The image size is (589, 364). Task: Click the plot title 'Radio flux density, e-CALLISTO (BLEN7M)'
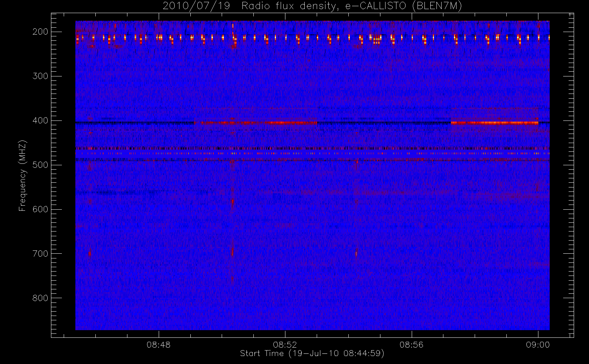(352, 6)
